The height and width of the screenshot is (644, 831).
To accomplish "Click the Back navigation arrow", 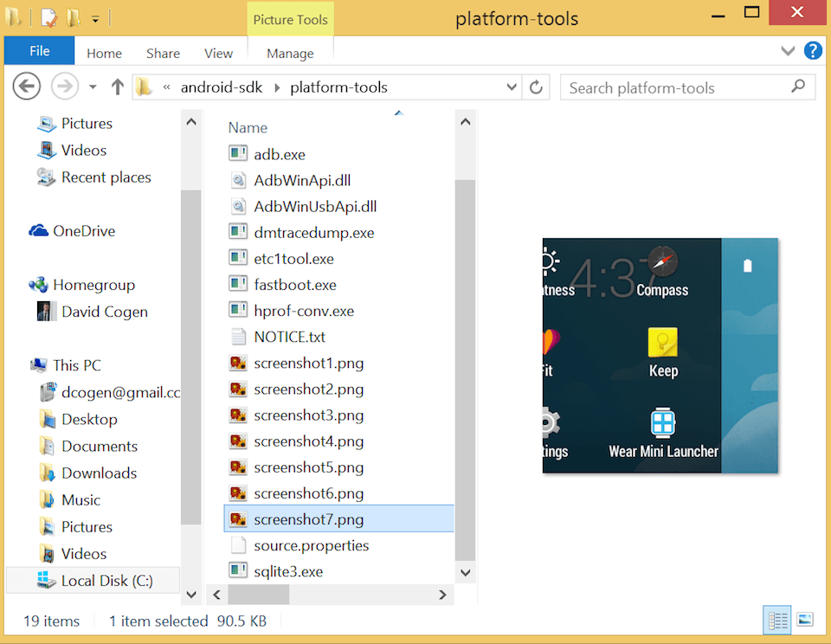I will click(x=27, y=87).
